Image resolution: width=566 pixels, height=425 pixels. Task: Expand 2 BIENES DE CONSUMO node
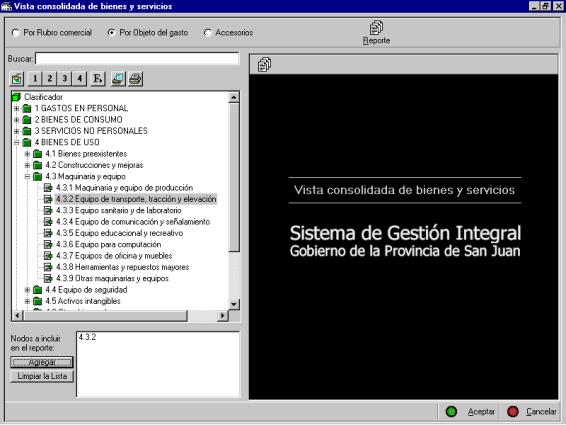pos(17,120)
